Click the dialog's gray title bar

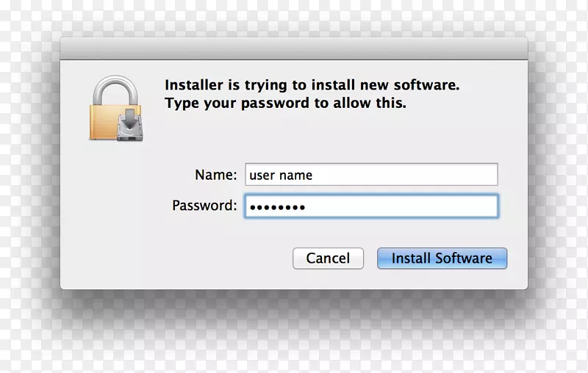pos(294,48)
